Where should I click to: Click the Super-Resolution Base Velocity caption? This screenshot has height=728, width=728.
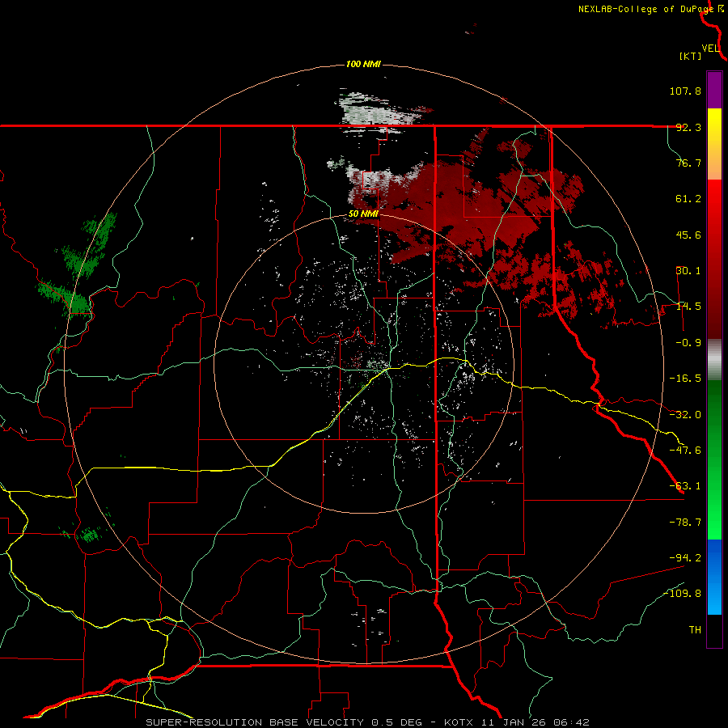(368, 722)
